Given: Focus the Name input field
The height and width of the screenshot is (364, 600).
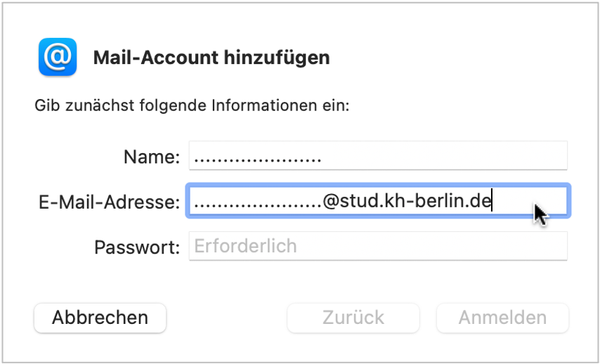Looking at the screenshot, I should [x=378, y=155].
